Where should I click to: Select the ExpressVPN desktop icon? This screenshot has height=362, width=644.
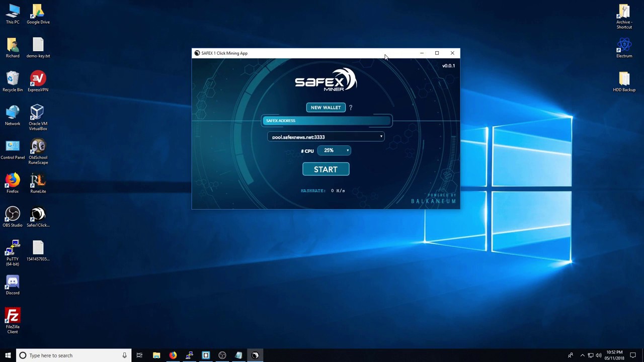point(38,81)
